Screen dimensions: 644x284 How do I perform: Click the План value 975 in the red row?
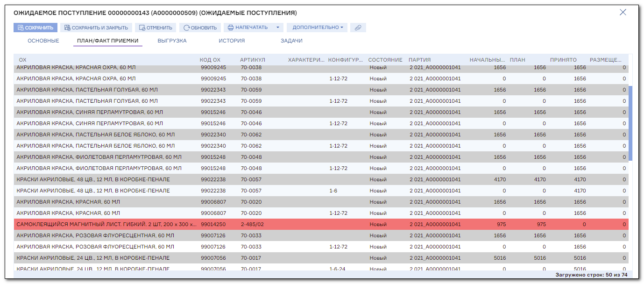(x=541, y=224)
